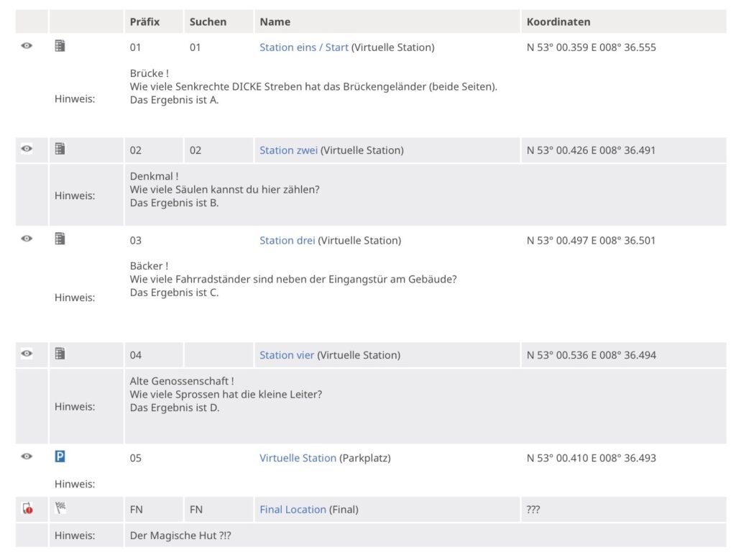Screen dimensions: 736x560
Task: Toggle visibility eye for Station zwei
Action: click(27, 149)
